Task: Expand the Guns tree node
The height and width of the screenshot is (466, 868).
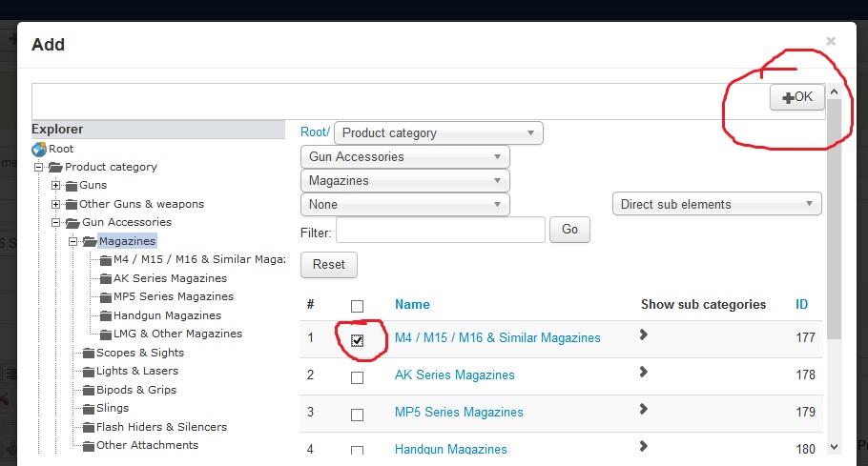Action: click(x=57, y=186)
